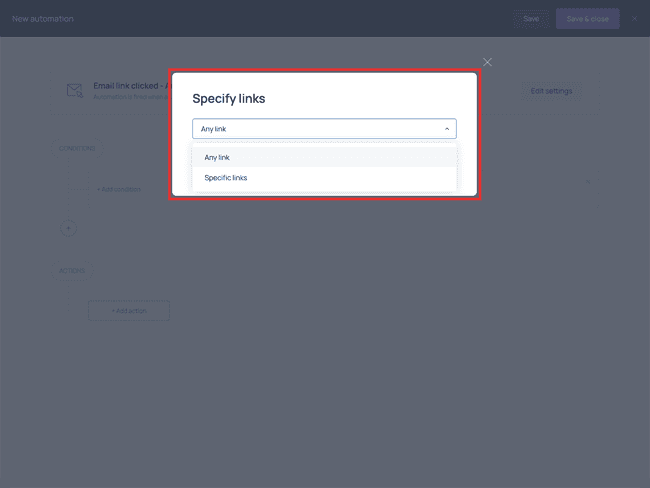The height and width of the screenshot is (488, 650).
Task: Remove the condition row with small x
Action: [x=588, y=182]
